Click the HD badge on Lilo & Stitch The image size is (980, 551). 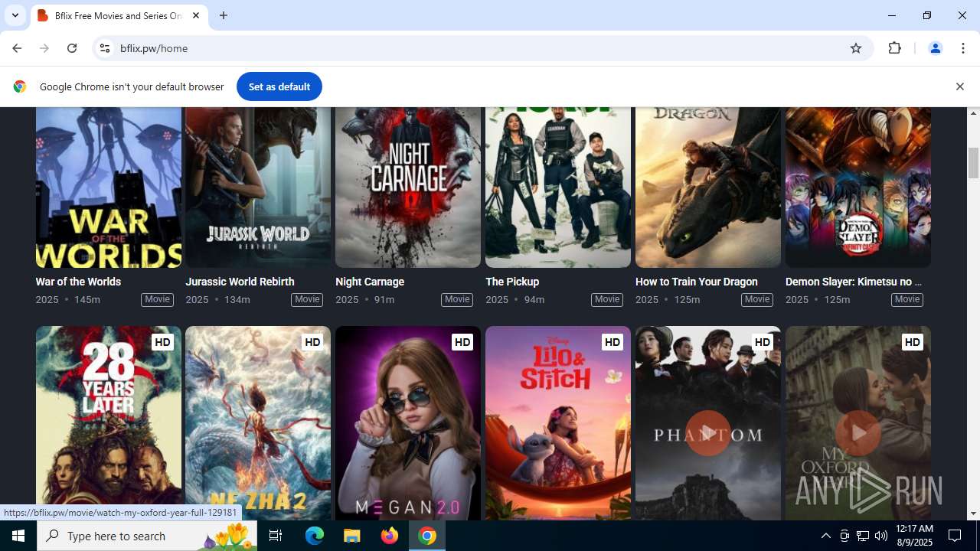coord(612,342)
